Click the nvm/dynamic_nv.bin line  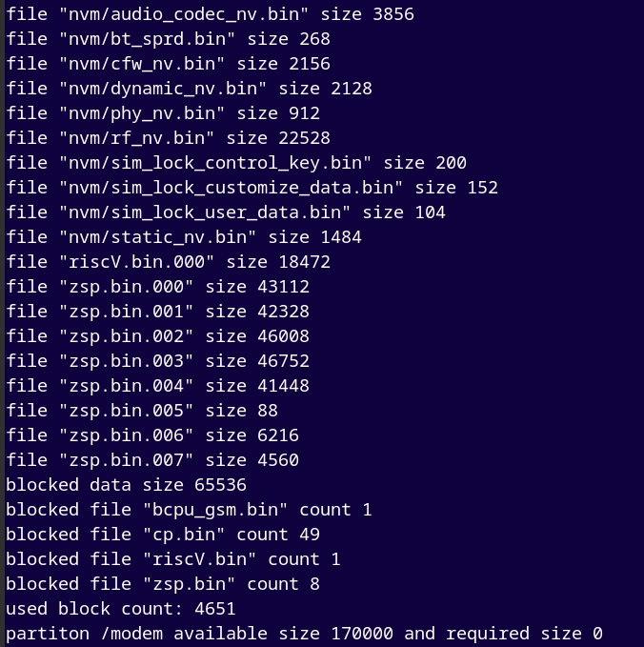pos(189,89)
